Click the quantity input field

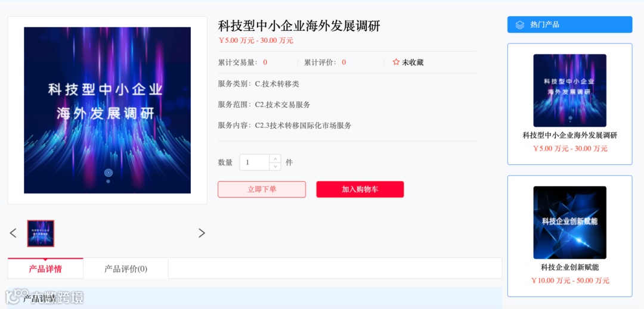[255, 163]
